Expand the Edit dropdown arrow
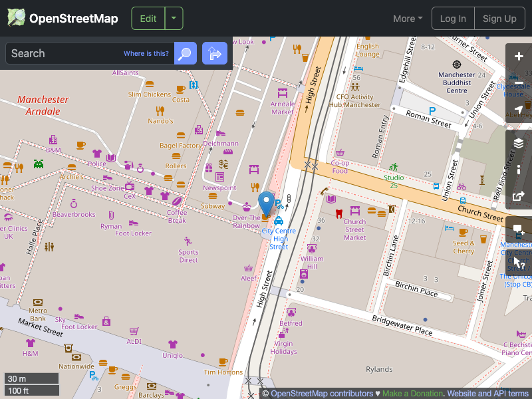The width and height of the screenshot is (532, 399). point(174,18)
